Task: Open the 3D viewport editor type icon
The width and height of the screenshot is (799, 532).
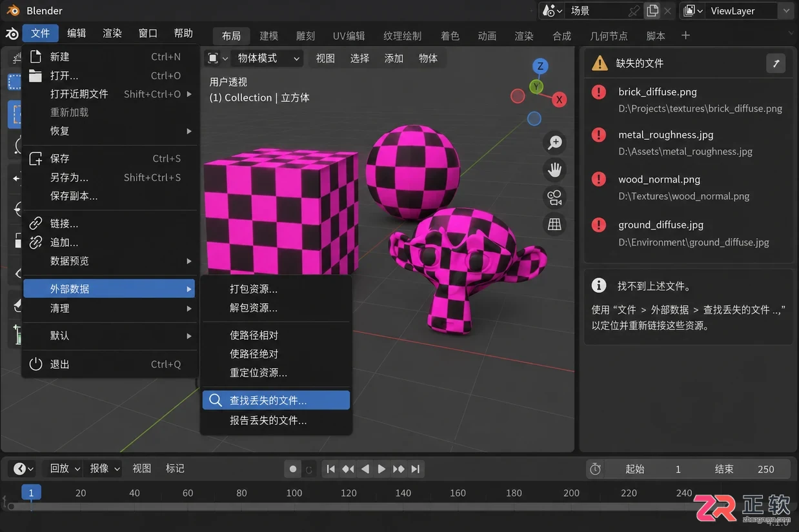Action: pos(216,58)
